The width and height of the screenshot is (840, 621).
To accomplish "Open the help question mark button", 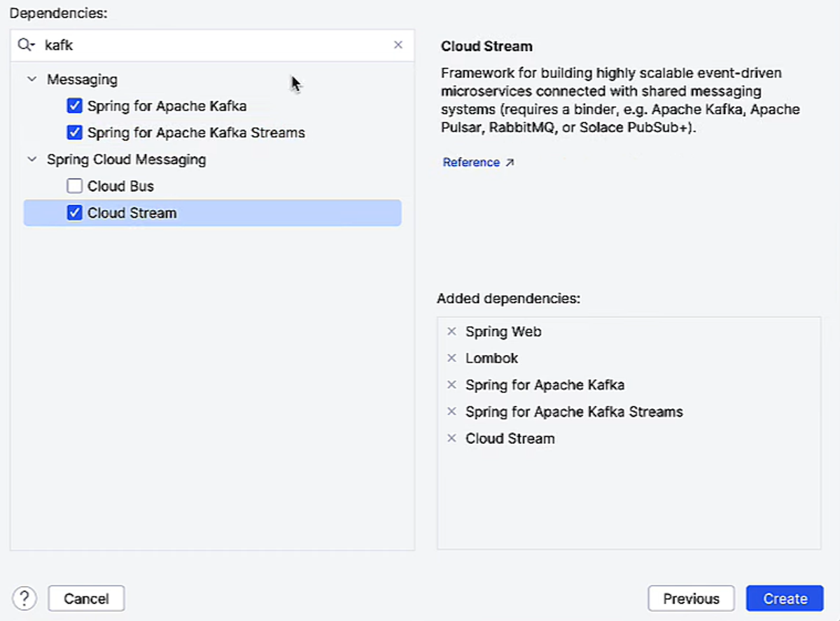I will tap(24, 599).
